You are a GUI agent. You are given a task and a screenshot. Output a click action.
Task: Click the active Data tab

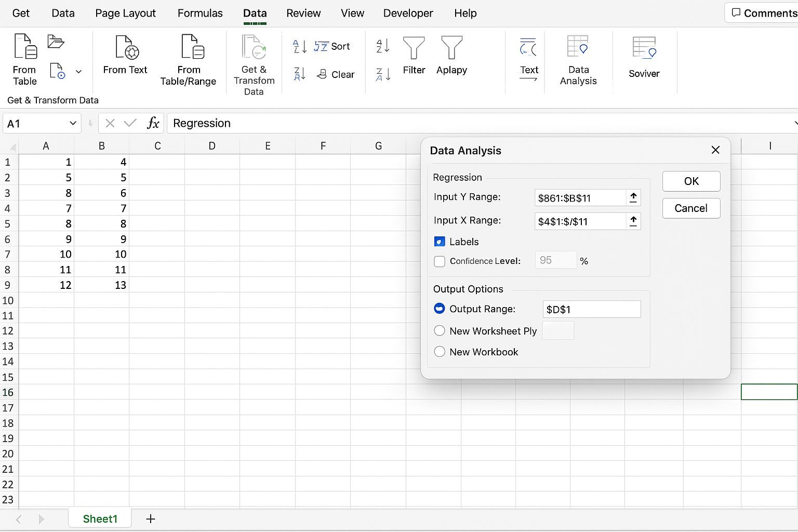point(255,13)
